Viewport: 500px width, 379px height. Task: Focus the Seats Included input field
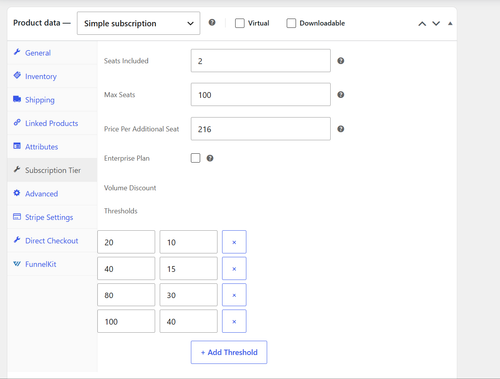coord(261,61)
